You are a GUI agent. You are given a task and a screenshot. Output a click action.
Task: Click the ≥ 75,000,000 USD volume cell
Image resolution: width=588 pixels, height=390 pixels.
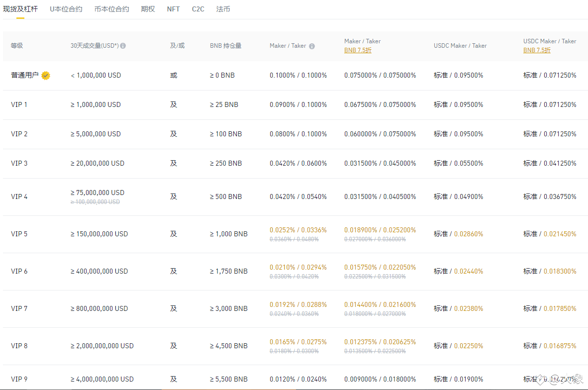(x=98, y=193)
